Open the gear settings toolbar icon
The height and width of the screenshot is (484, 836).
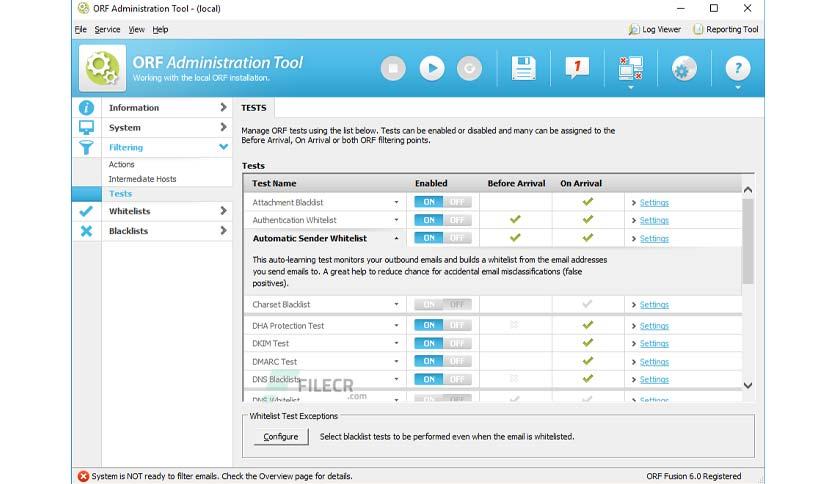(x=684, y=68)
